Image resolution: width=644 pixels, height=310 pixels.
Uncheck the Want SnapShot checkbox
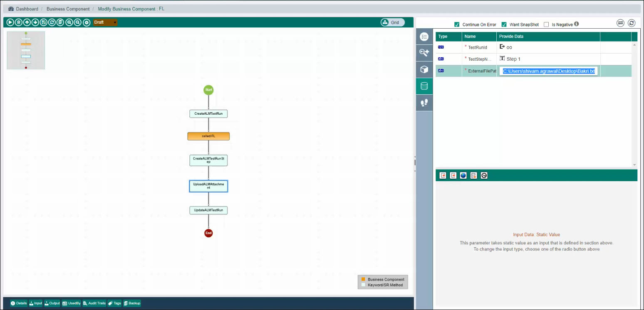(504, 25)
